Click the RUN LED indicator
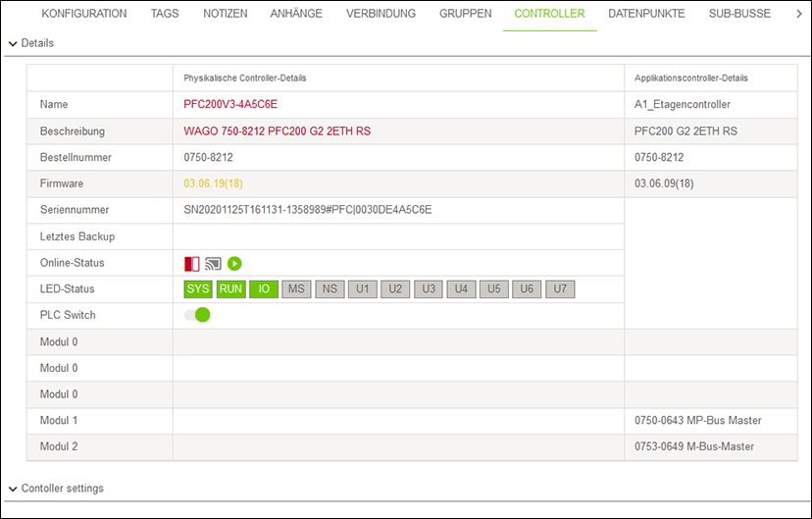Viewport: 812px width, 519px height. click(x=230, y=289)
